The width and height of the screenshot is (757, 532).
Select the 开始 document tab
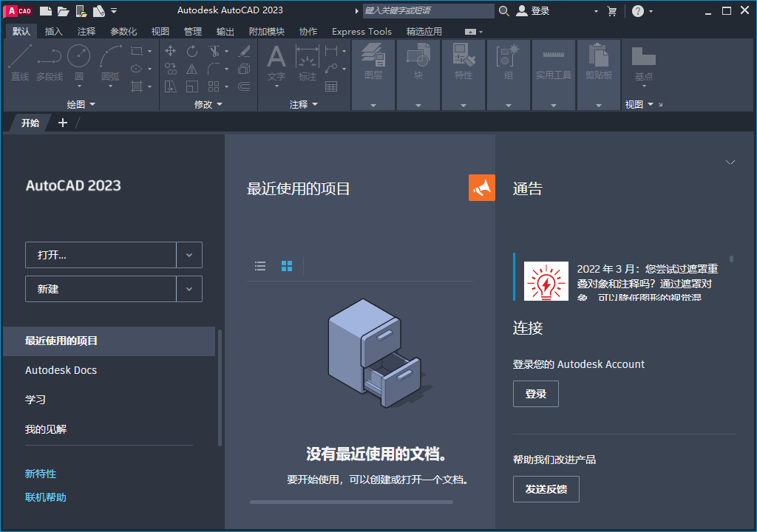pos(30,123)
